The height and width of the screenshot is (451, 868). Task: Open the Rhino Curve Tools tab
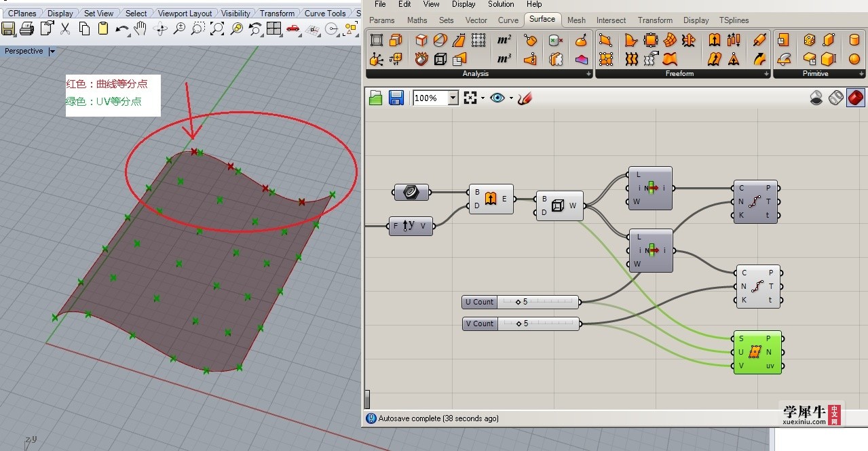(x=325, y=13)
